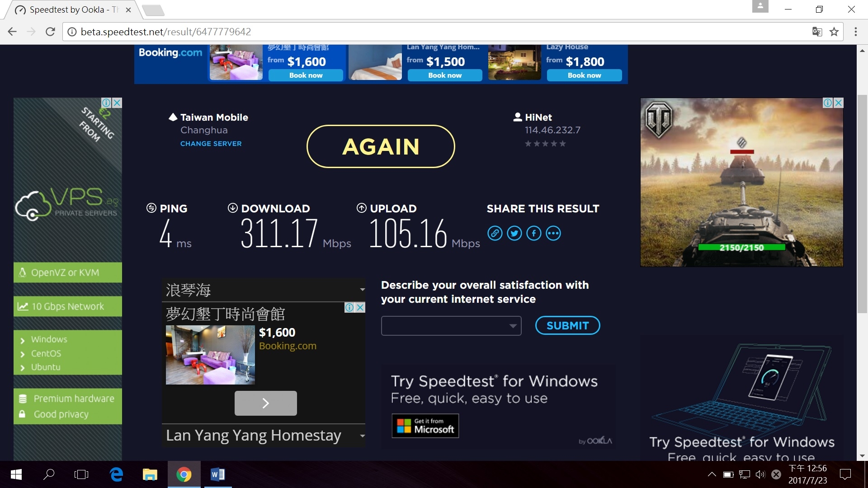Open the satisfaction dropdown
The image size is (868, 488).
tap(451, 326)
